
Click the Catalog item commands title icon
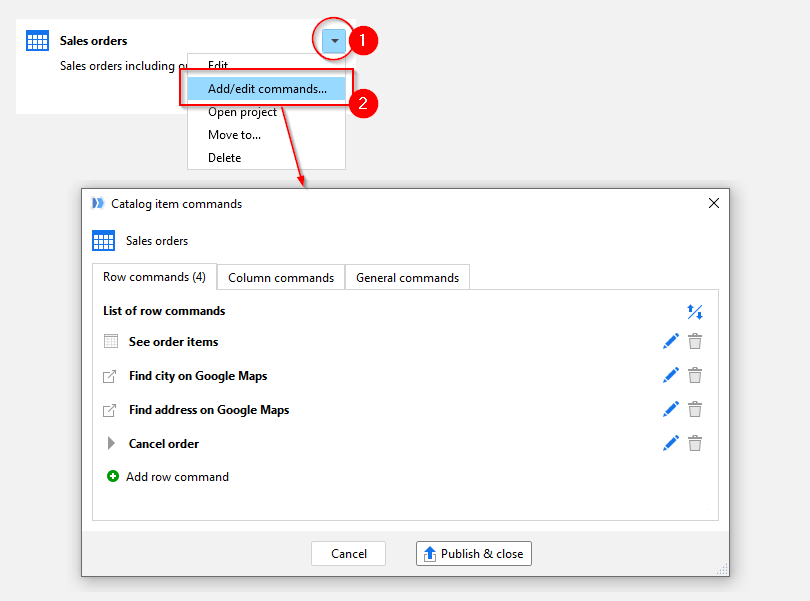98,203
